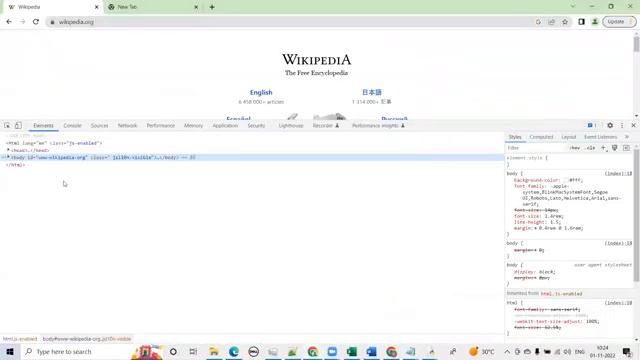Open the Windows Start menu
This screenshot has width=640, height=360.
click(10, 351)
